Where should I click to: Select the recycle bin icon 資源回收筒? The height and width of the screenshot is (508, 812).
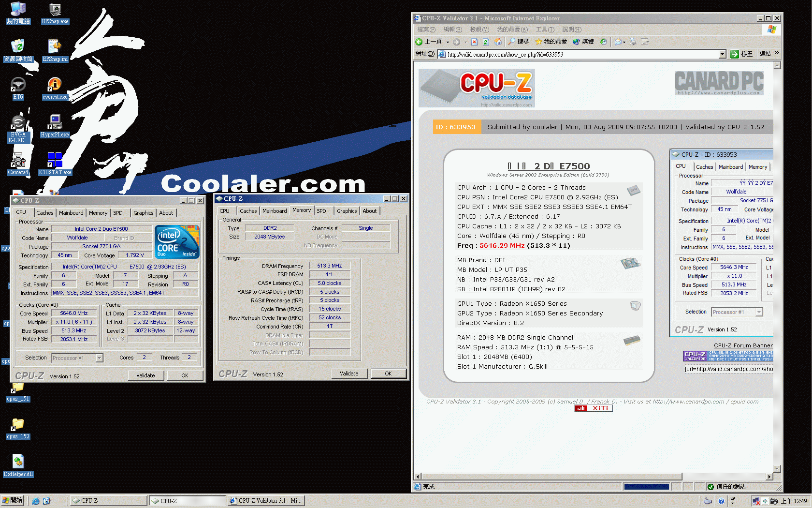[x=18, y=51]
